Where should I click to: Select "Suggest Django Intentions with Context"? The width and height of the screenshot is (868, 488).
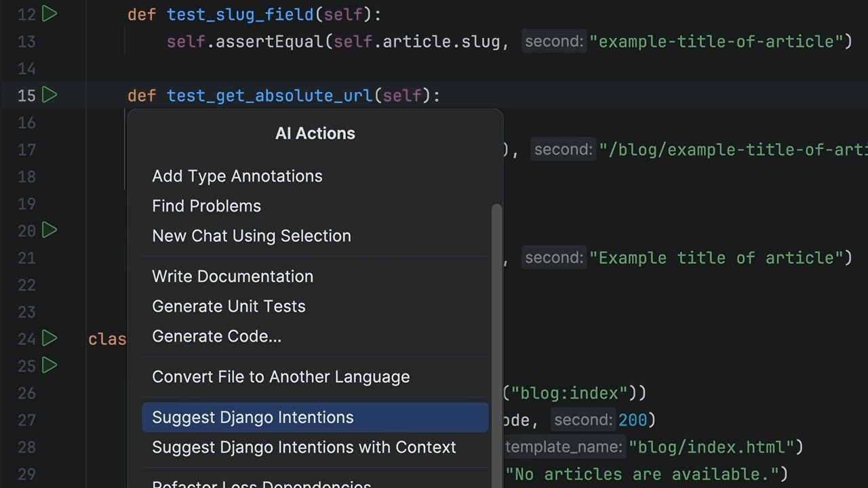pyautogui.click(x=304, y=447)
